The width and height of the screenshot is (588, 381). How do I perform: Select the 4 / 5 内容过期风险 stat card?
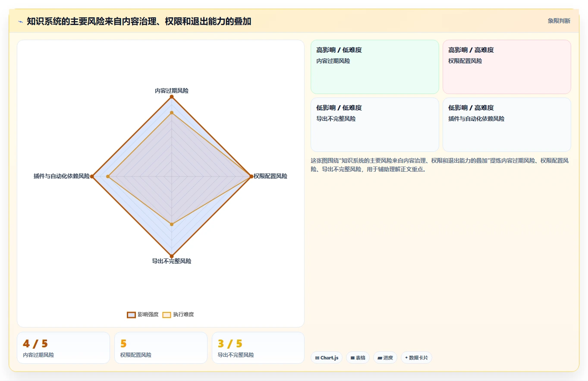tap(63, 348)
